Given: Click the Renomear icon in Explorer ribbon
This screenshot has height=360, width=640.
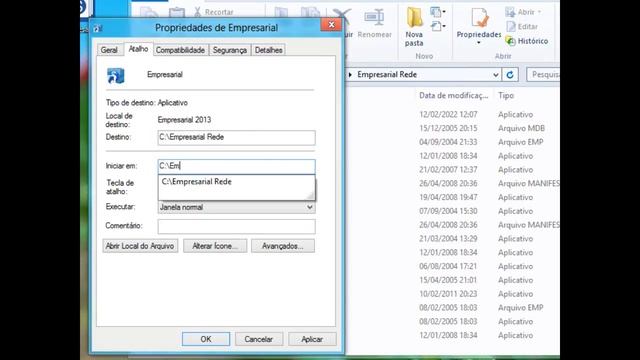Looking at the screenshot, I should pyautogui.click(x=374, y=18).
